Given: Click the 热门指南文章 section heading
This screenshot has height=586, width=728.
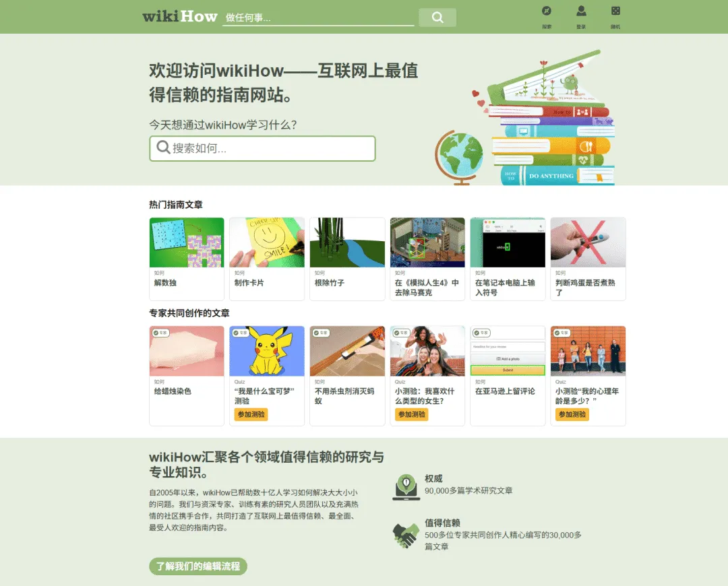Looking at the screenshot, I should 176,205.
